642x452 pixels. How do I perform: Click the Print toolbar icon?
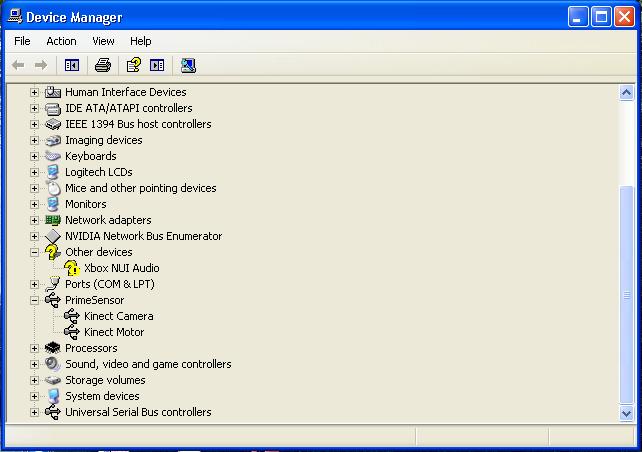pos(103,65)
